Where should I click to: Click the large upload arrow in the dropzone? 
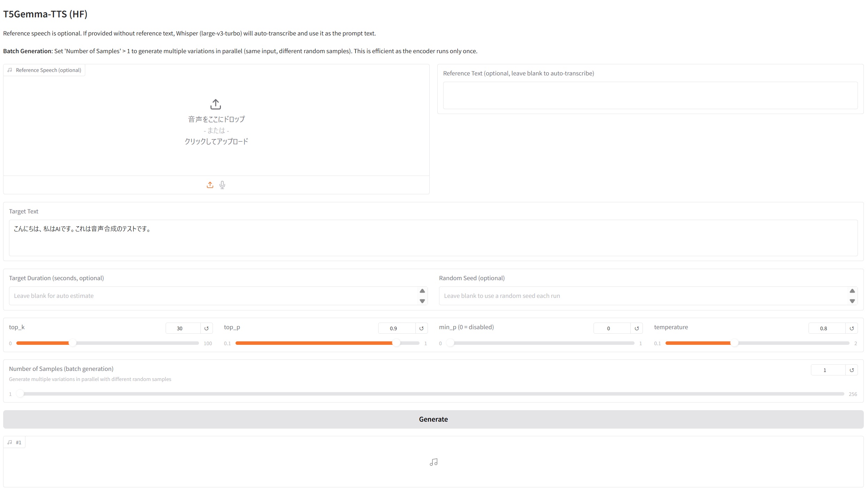click(x=216, y=104)
